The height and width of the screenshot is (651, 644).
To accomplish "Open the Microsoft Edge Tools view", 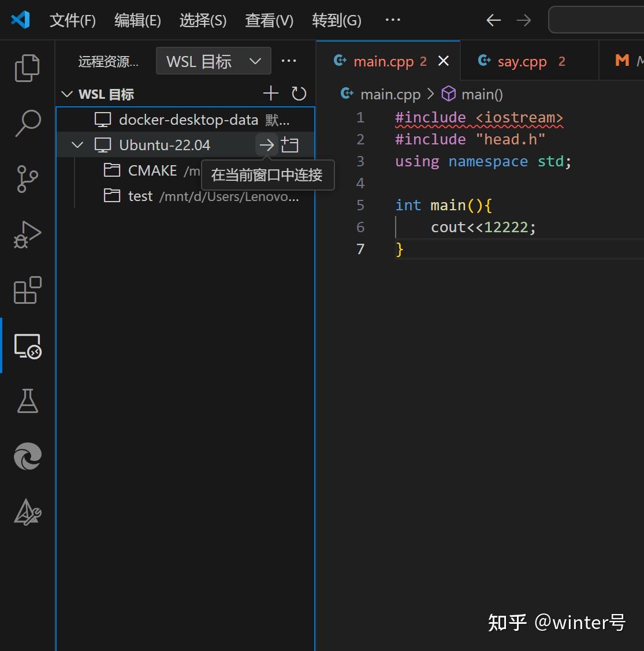I will click(x=27, y=456).
